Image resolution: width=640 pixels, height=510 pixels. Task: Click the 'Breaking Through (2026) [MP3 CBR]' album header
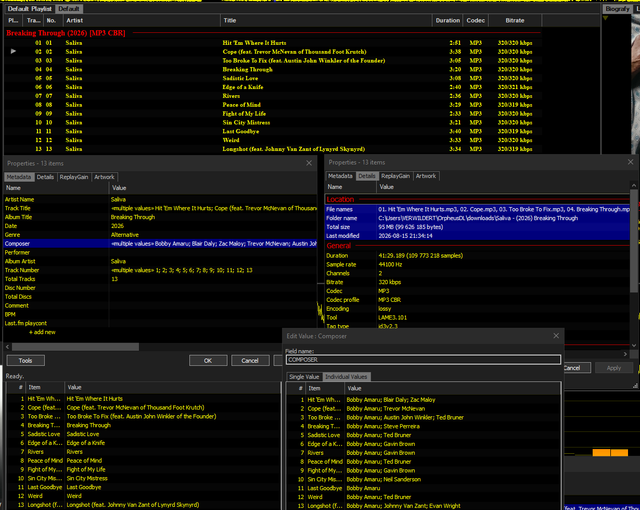pos(66,33)
